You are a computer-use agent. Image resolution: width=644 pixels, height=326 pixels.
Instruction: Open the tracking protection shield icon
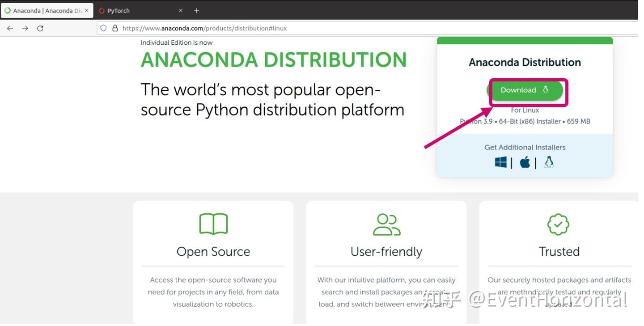[103, 28]
